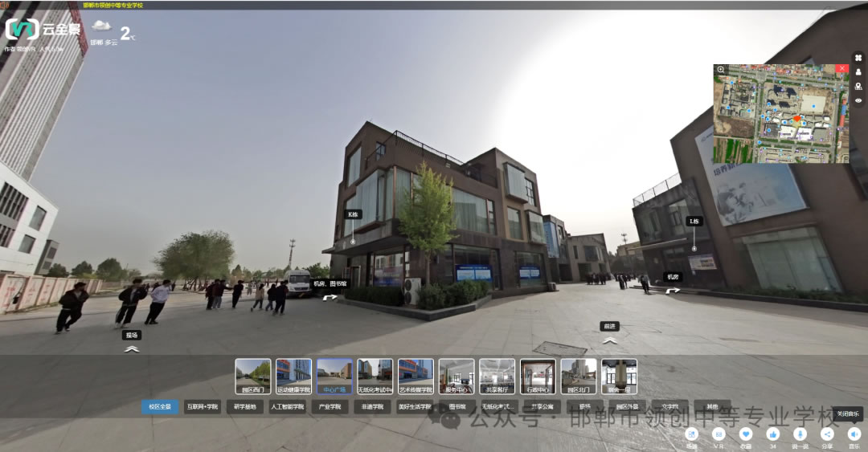
Task: Open the 无纸化考试中心 scene thumbnail
Action: click(x=375, y=377)
